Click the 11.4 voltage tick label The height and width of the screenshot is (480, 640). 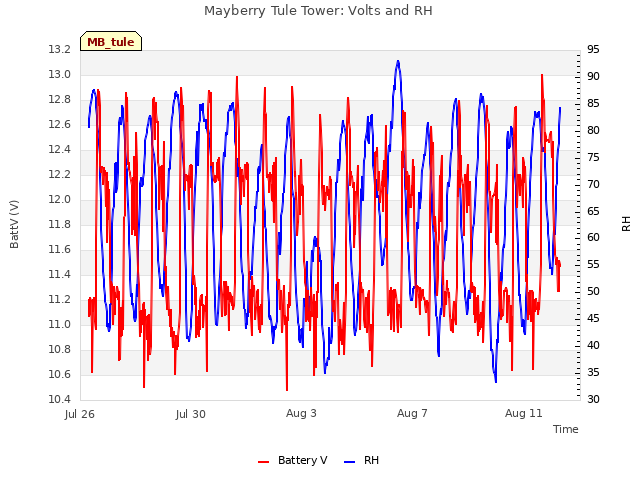(60, 274)
